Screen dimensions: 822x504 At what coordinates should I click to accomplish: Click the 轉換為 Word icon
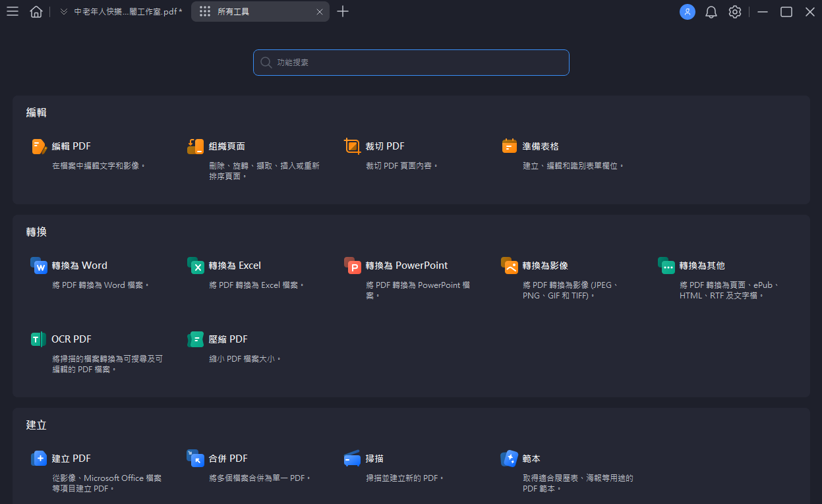pyautogui.click(x=39, y=266)
